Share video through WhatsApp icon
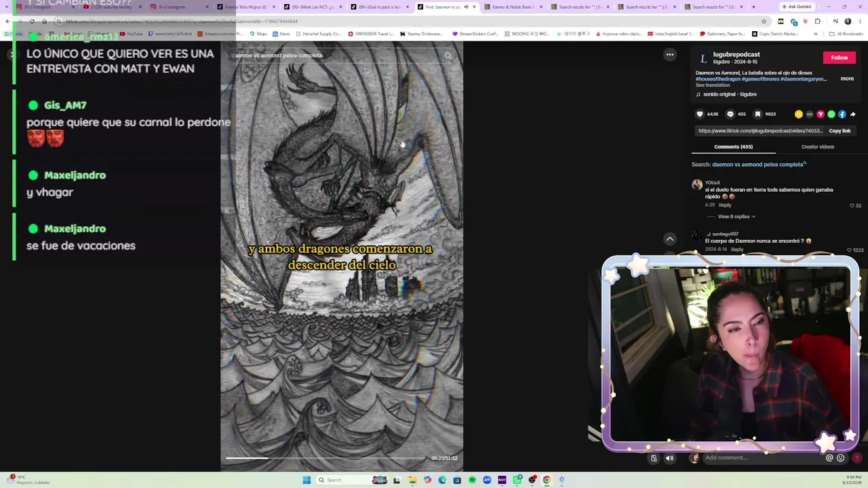868x488 pixels. click(831, 114)
